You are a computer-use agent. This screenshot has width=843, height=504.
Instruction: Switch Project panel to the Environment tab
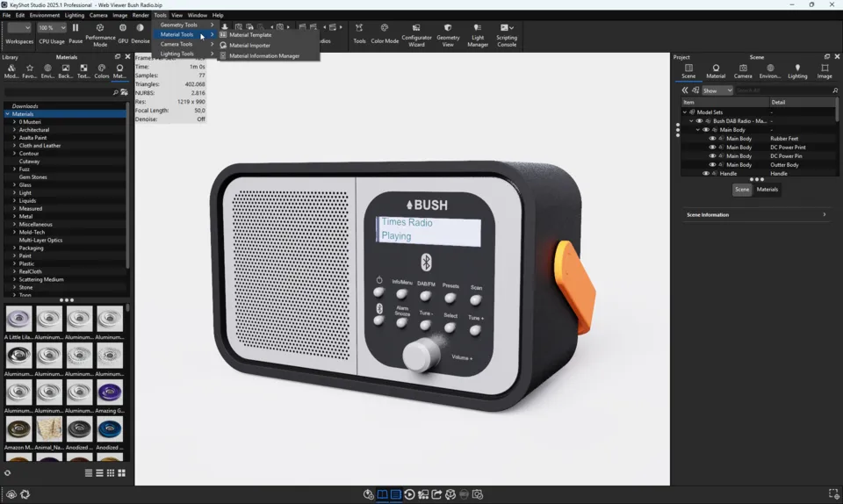tap(770, 71)
